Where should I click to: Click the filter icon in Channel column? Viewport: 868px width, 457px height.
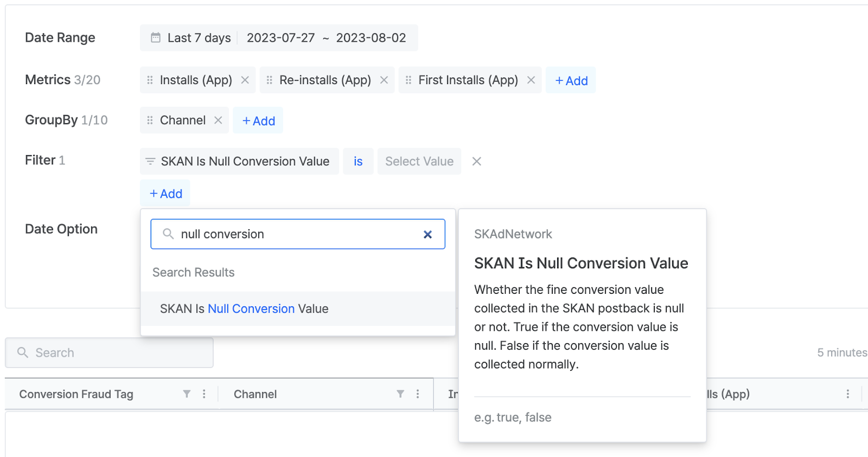pos(400,394)
